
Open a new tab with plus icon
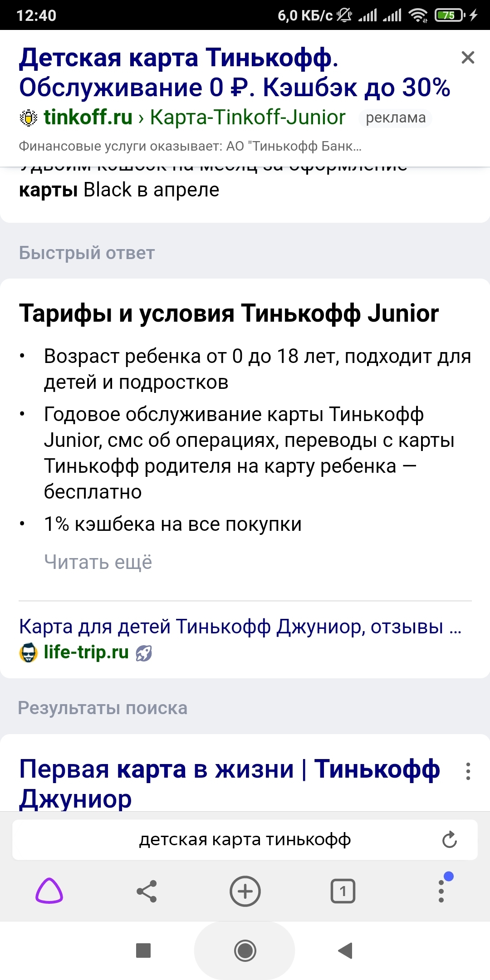pos(245,891)
